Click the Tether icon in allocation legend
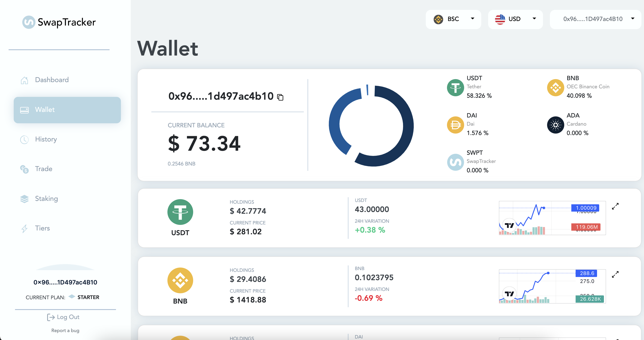The height and width of the screenshot is (340, 644). point(455,87)
